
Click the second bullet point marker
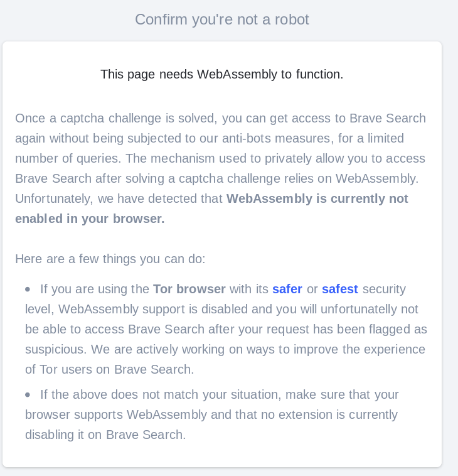28,395
